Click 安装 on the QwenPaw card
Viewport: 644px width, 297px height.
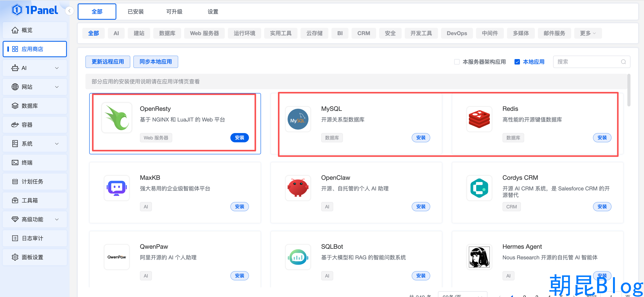[239, 276]
